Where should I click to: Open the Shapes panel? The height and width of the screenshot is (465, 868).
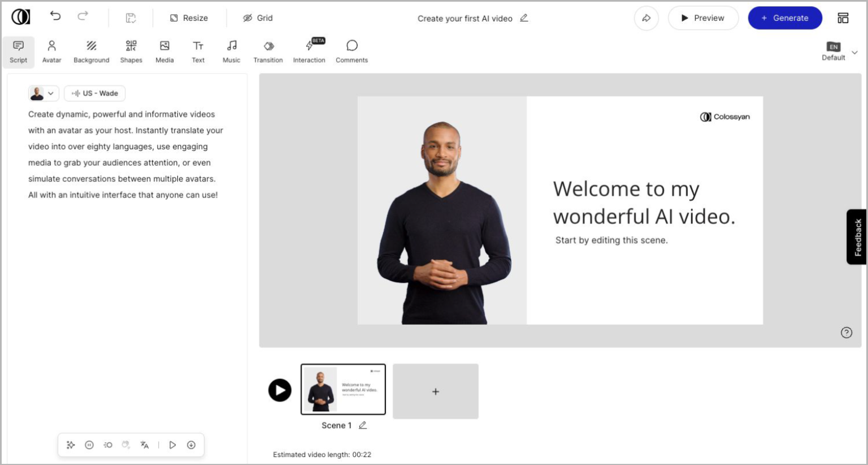pyautogui.click(x=131, y=51)
